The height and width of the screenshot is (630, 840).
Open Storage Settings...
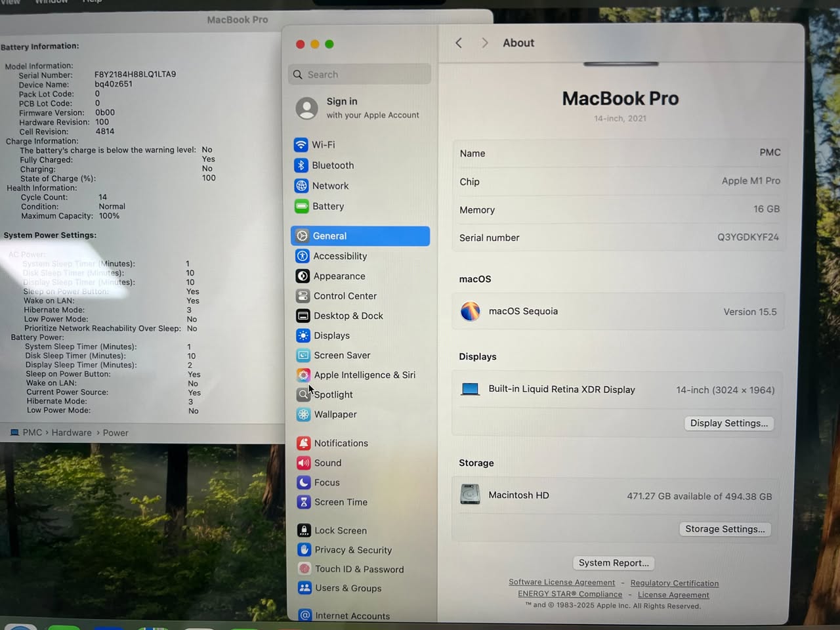[725, 529]
